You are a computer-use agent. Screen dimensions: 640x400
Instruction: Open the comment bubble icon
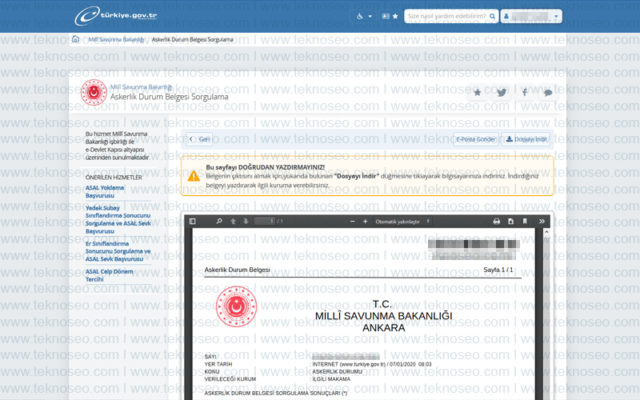click(x=548, y=93)
